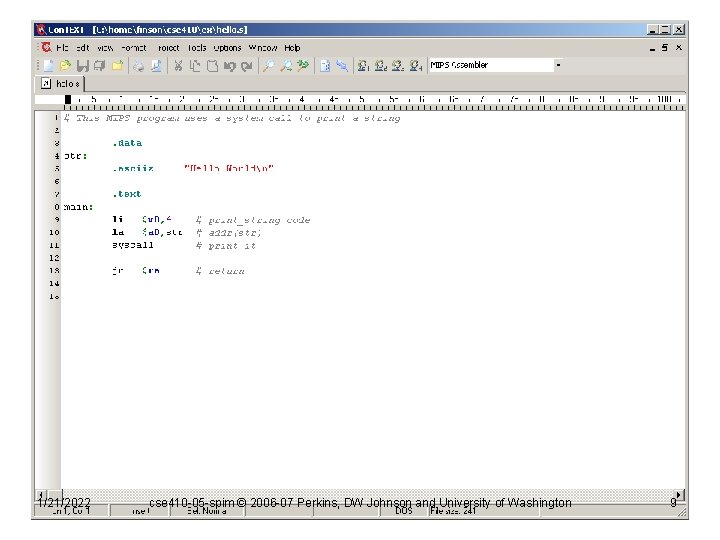Redo the edit using the Redo icon
The image size is (720, 540).
[247, 66]
